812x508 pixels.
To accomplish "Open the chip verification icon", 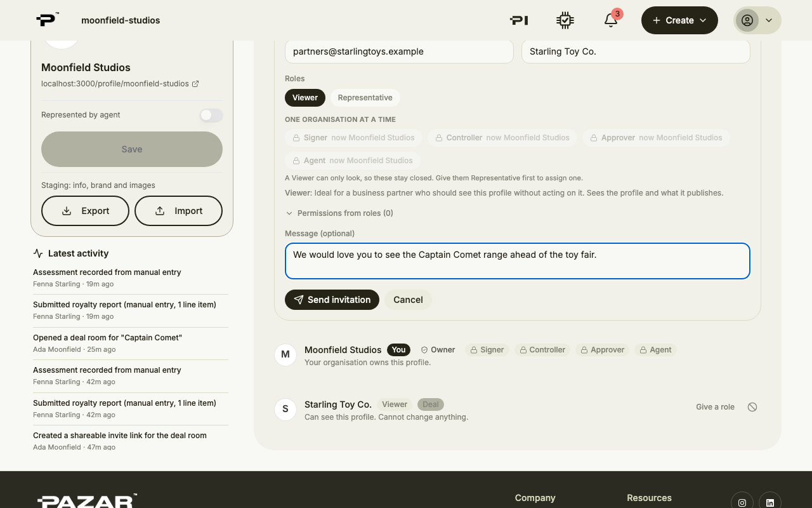I will point(565,20).
